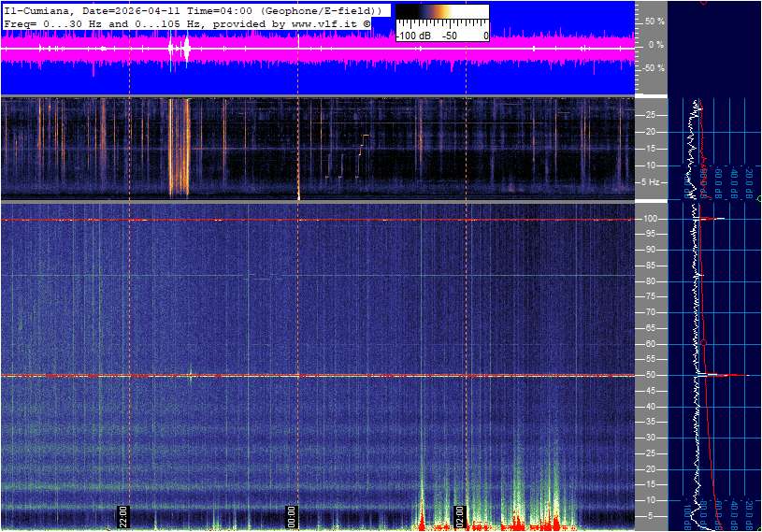Click the '10' tick on the lower E-field axis
The height and width of the screenshot is (532, 762).
650,500
